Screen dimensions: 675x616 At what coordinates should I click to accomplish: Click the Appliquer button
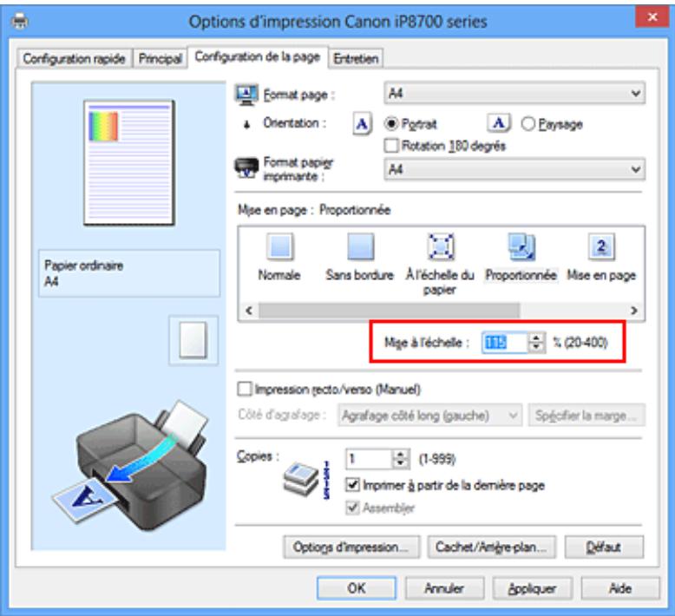click(x=532, y=588)
